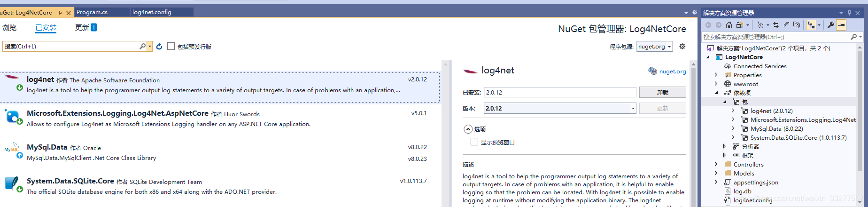The image size is (868, 207).
Task: Click Solution Explorer vertical scrollbar
Action: 860,125
